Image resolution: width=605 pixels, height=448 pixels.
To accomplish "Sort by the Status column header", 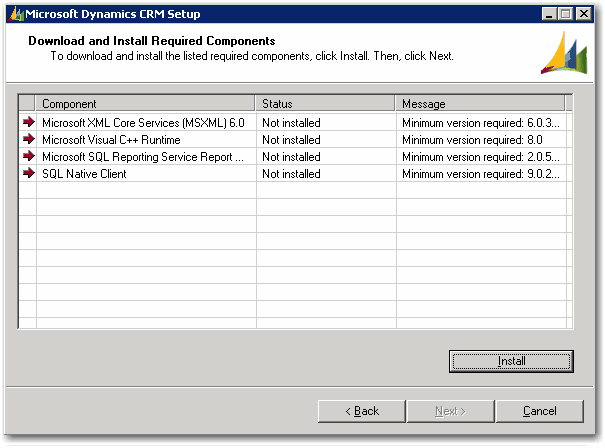I will pyautogui.click(x=325, y=104).
